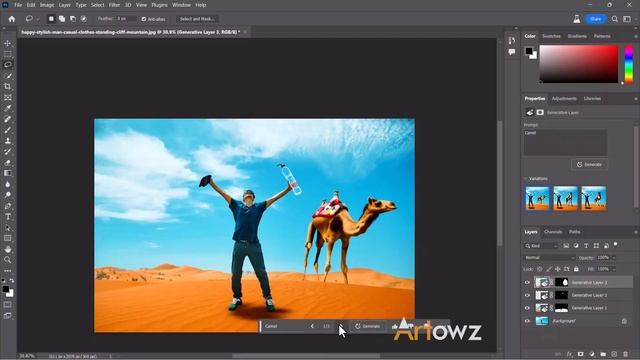Click the Share button
640x360 pixels.
pyautogui.click(x=595, y=19)
